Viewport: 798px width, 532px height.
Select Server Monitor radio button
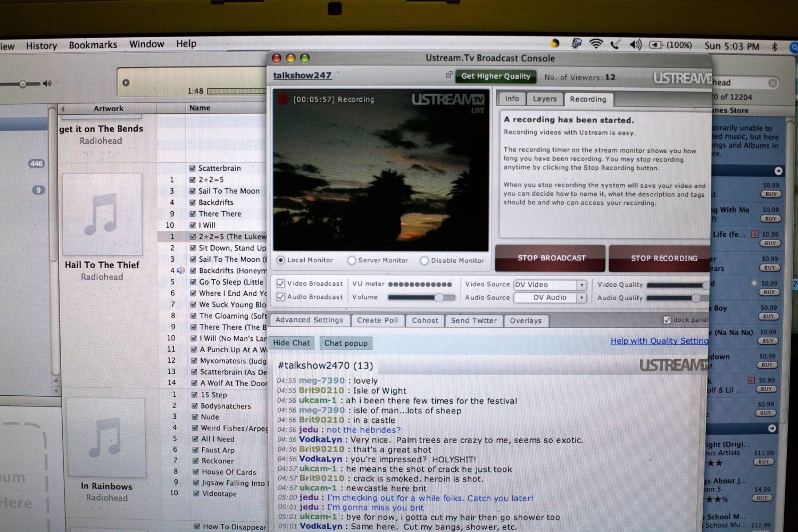(x=351, y=260)
